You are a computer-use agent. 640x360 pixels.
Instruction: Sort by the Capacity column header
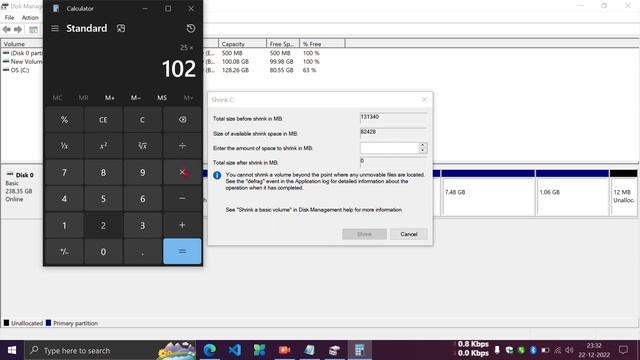pyautogui.click(x=242, y=44)
